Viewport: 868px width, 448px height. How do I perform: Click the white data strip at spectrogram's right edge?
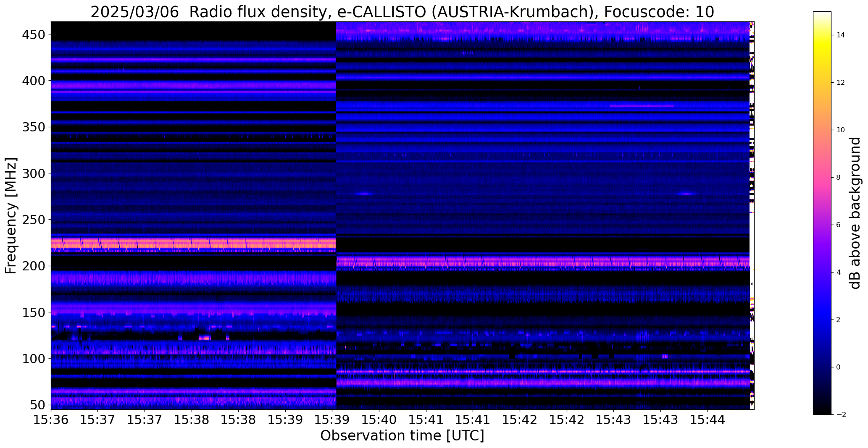coord(752,215)
